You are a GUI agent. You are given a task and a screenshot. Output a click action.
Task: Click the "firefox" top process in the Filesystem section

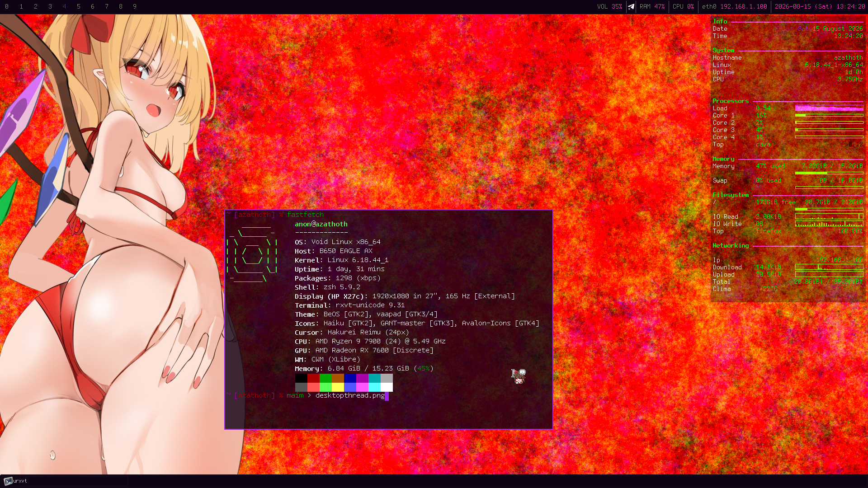pos(769,231)
